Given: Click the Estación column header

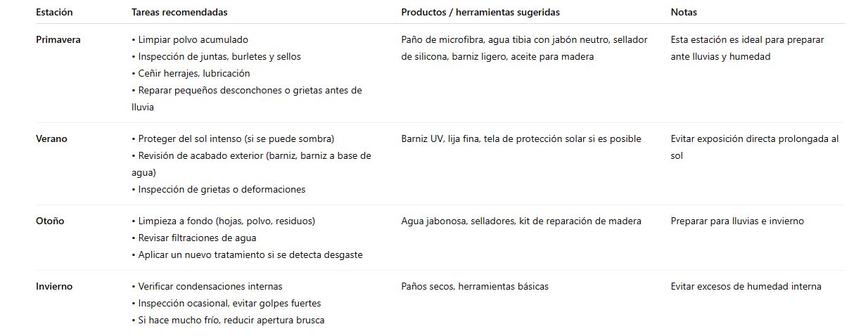Looking at the screenshot, I should click(x=54, y=13).
